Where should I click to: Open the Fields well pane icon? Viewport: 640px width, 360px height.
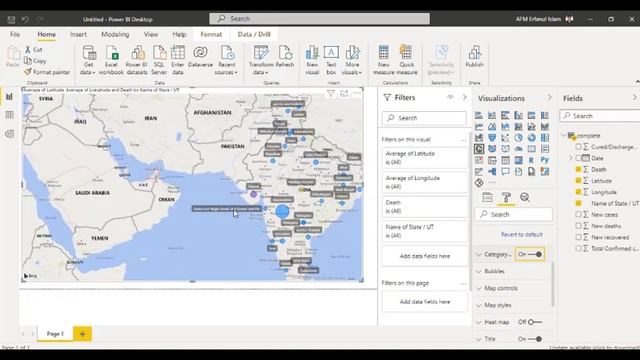pyautogui.click(x=487, y=198)
